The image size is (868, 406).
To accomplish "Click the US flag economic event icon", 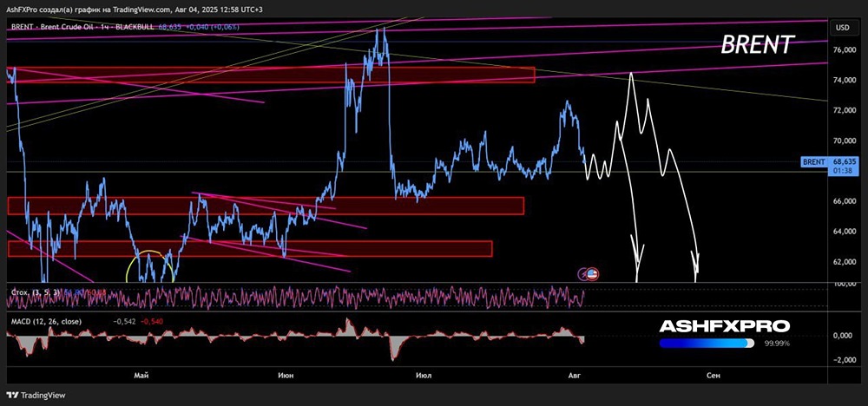I will pyautogui.click(x=592, y=273).
